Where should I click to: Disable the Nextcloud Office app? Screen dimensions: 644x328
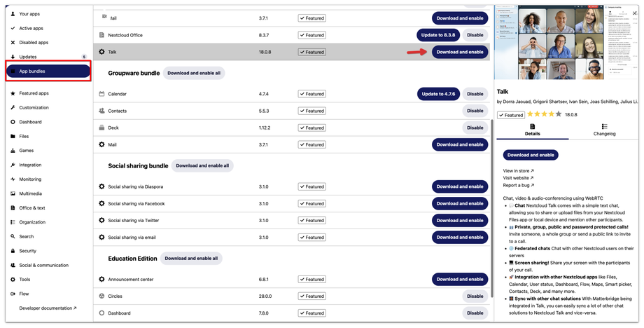click(475, 35)
